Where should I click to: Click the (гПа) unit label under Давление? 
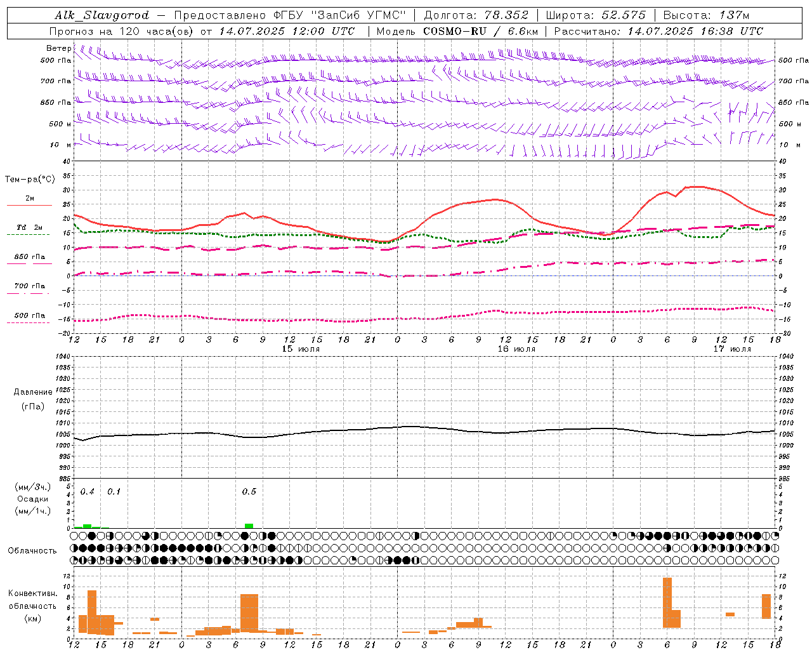click(33, 407)
